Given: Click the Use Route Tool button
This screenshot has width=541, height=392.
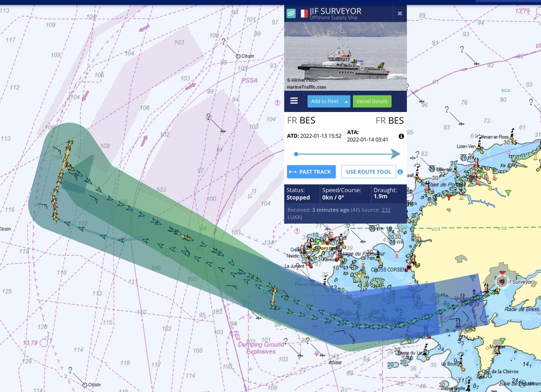Looking at the screenshot, I should coord(368,172).
